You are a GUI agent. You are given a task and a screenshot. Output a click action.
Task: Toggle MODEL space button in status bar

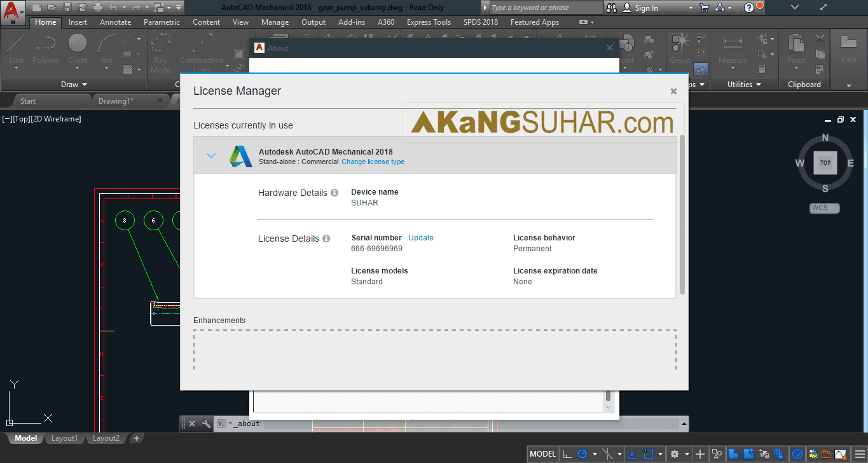tap(542, 454)
